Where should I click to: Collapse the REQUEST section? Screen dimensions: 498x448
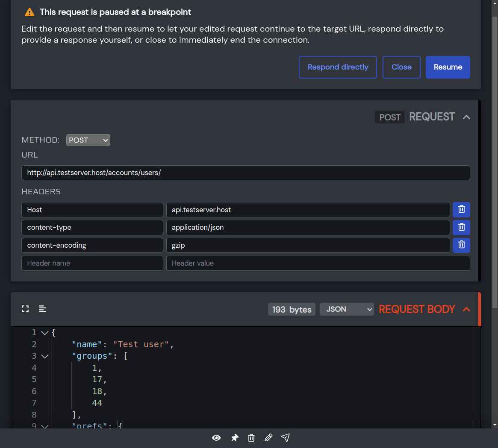pyautogui.click(x=466, y=117)
